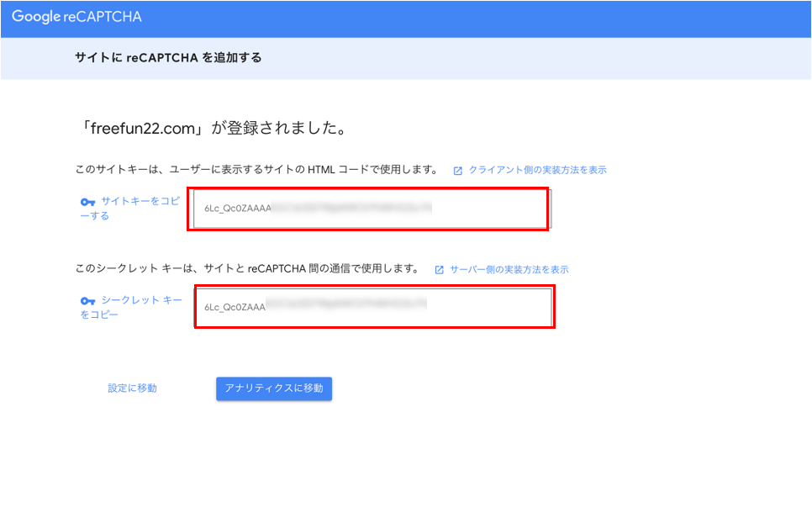812x518 pixels.
Task: Click the external-link icon before クライアント側の実装方法を表示
Action: pos(458,171)
